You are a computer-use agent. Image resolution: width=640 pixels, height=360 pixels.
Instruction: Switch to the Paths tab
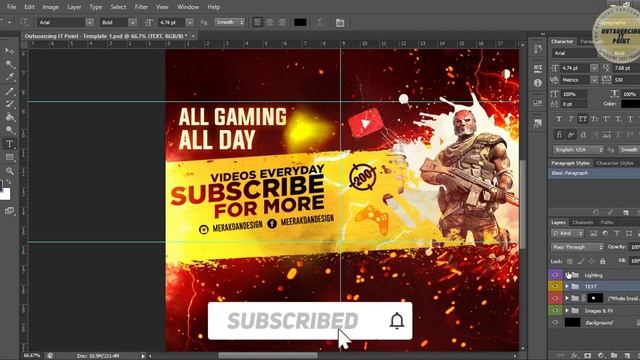pyautogui.click(x=607, y=222)
